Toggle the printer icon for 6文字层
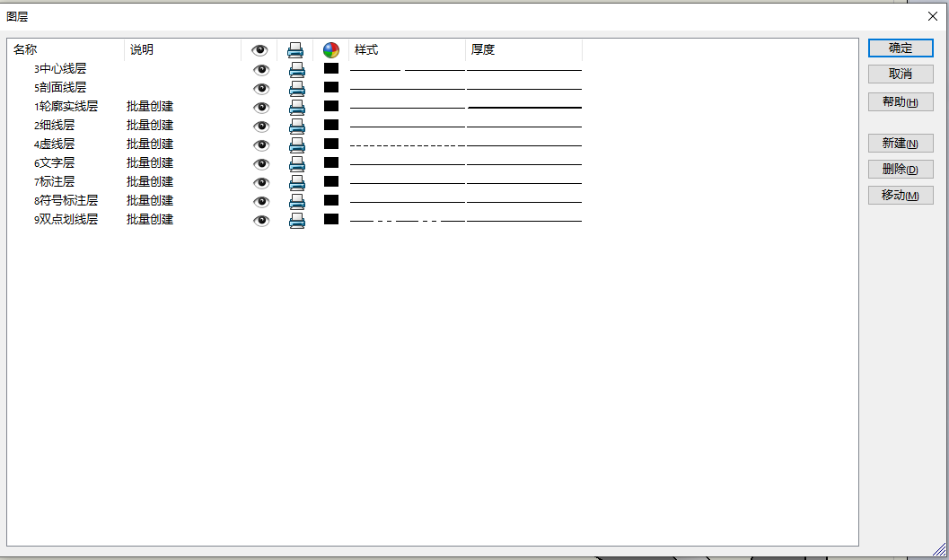 (296, 163)
